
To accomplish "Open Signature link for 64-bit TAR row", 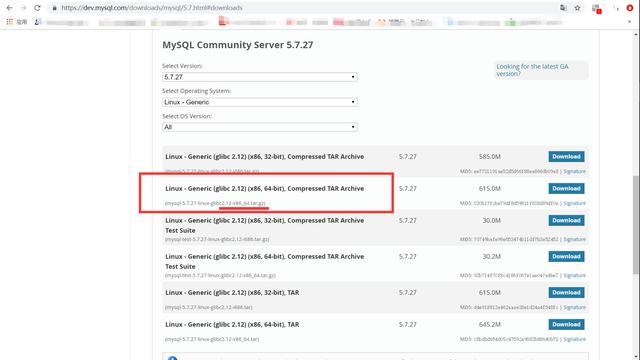I will click(x=574, y=339).
